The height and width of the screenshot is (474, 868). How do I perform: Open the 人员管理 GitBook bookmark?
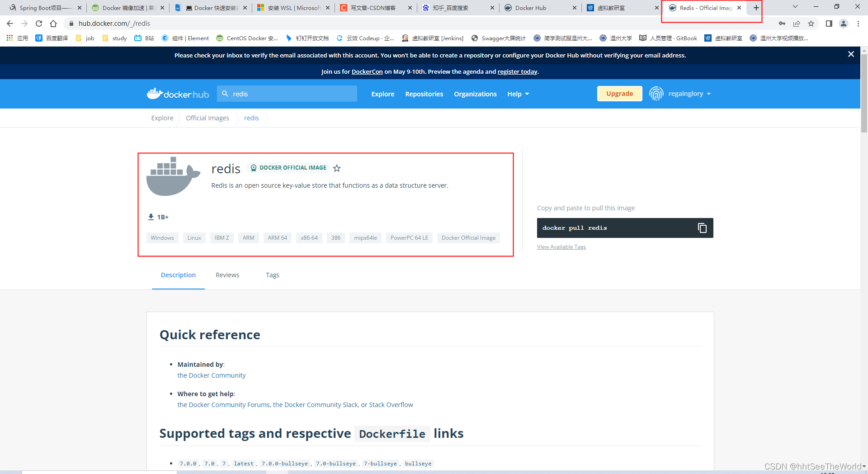[x=668, y=38]
